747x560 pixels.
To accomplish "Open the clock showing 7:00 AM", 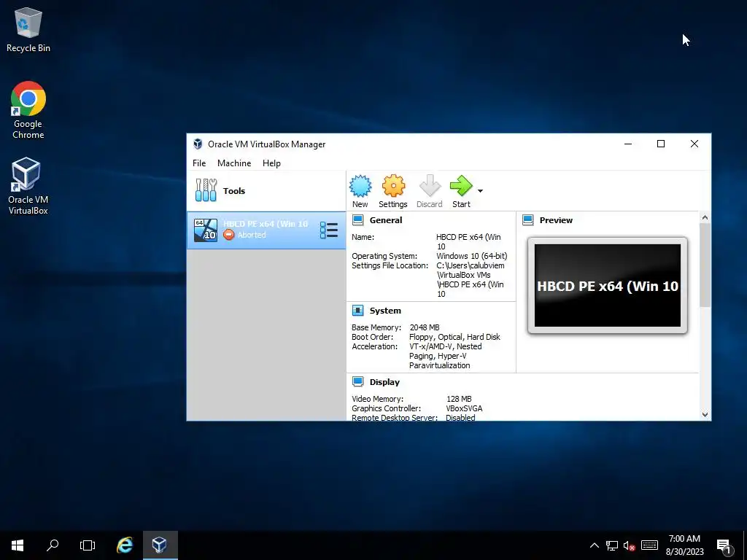I will click(684, 545).
